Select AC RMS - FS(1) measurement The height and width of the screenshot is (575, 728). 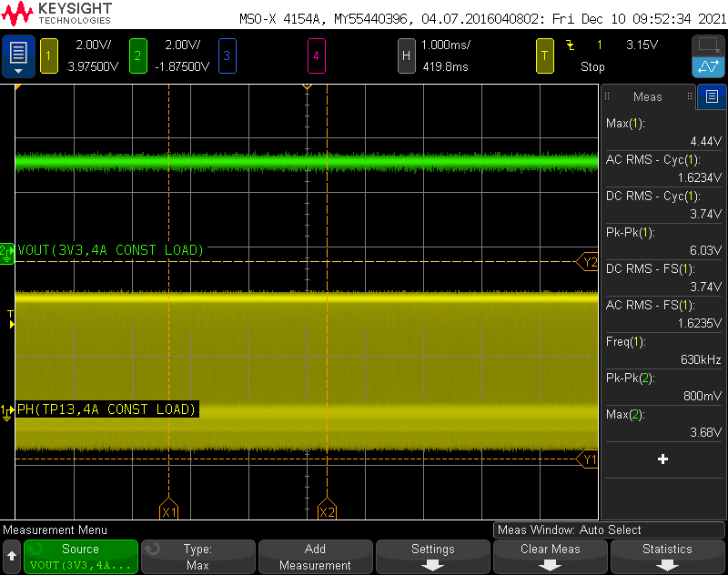click(x=663, y=314)
